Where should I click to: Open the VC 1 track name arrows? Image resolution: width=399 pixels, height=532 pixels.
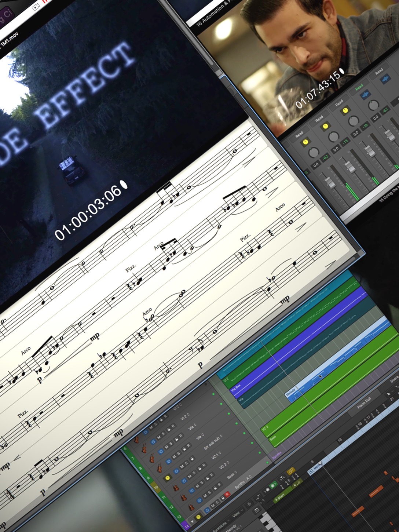point(220,452)
